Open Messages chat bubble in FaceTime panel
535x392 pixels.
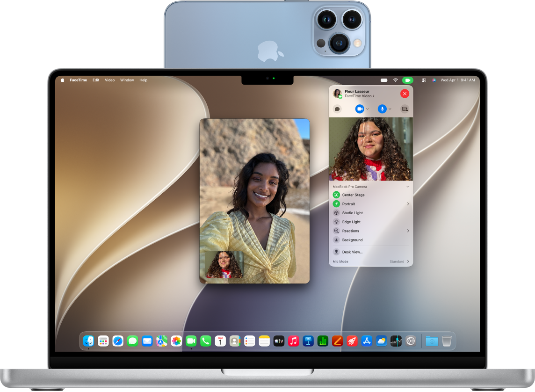tap(337, 109)
